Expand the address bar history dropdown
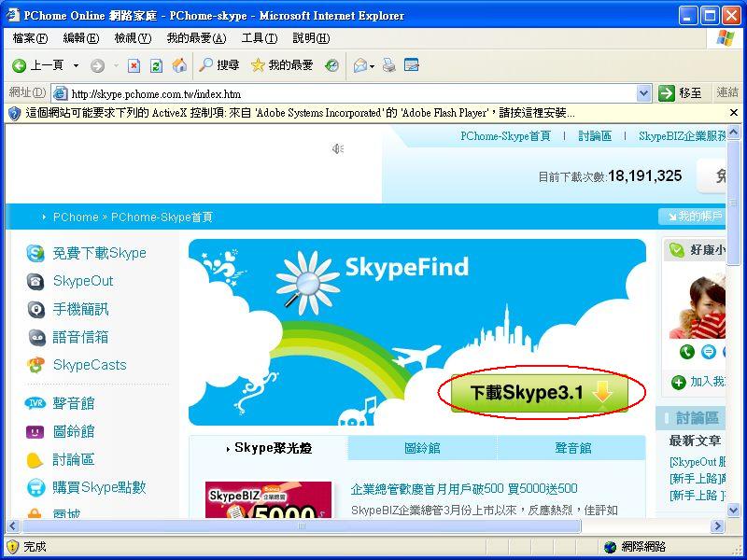747x560 pixels. [643, 94]
